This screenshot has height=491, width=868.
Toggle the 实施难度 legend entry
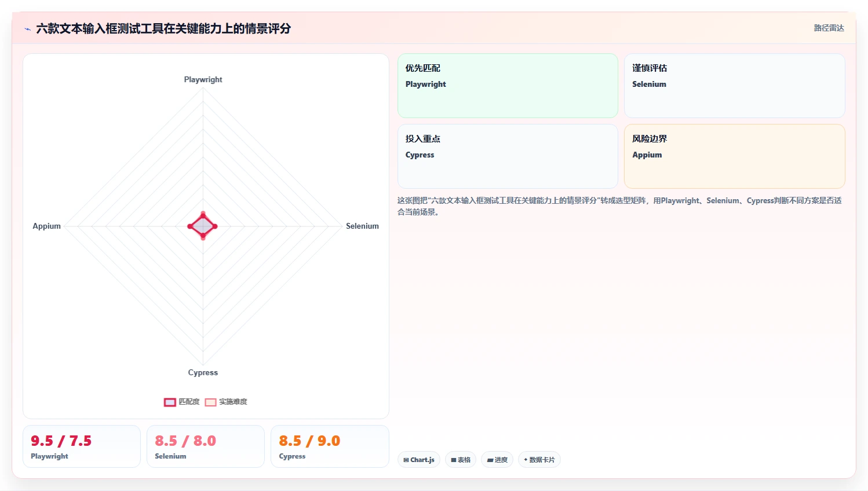click(226, 402)
